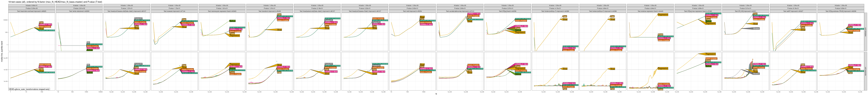Click the 'CRAN=1.18.0' label in the top fread disk overhead panel
This screenshot has height=96, width=868.
[45, 24]
